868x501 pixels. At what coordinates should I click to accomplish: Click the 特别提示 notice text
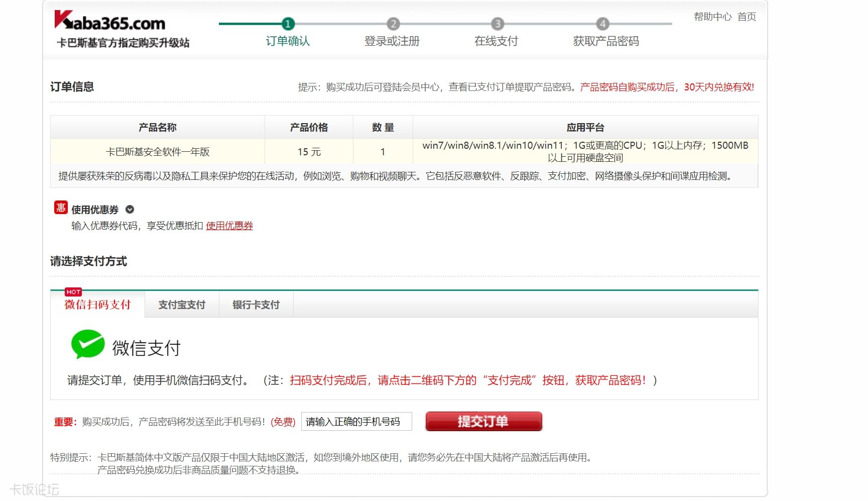tap(321, 463)
